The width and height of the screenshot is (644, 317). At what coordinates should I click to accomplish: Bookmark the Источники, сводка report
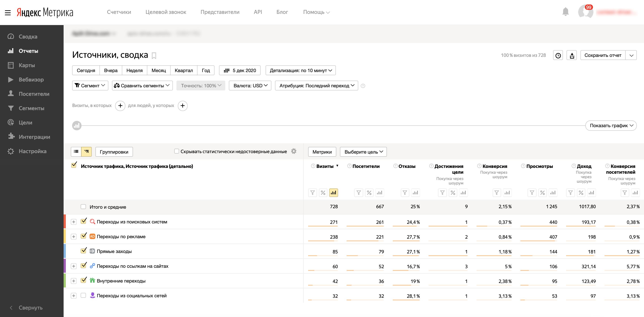pos(154,56)
